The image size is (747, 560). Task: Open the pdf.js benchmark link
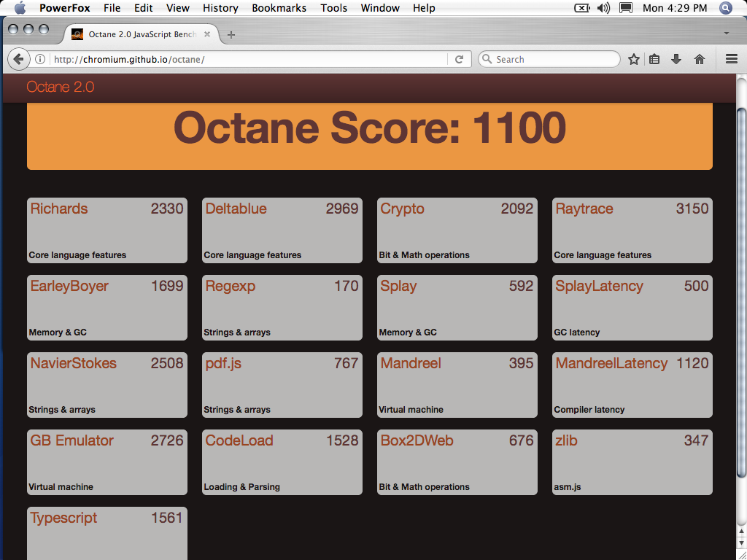[x=223, y=363]
